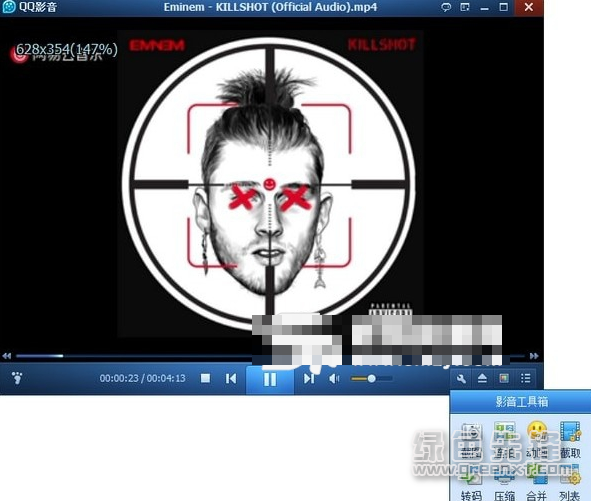This screenshot has height=504, width=591.
Task: Open the wrench toolbox icon
Action: tap(461, 378)
